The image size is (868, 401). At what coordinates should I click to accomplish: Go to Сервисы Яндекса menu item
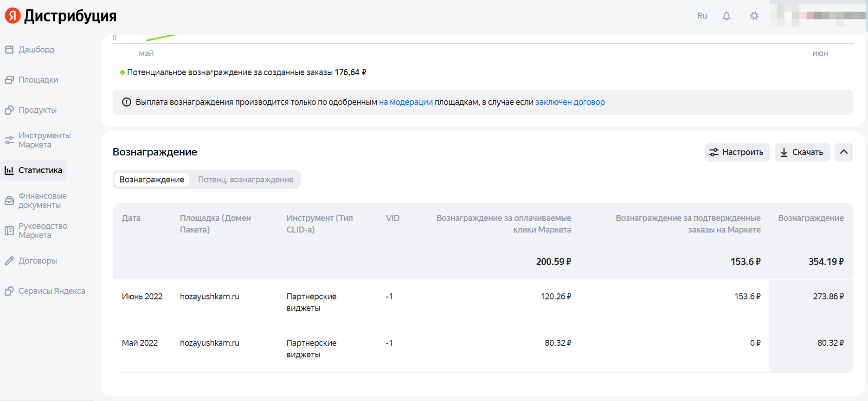[x=51, y=291]
